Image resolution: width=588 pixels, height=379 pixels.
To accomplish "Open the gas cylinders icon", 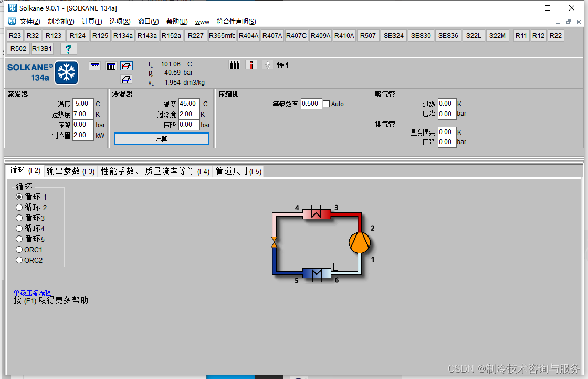I will click(234, 65).
